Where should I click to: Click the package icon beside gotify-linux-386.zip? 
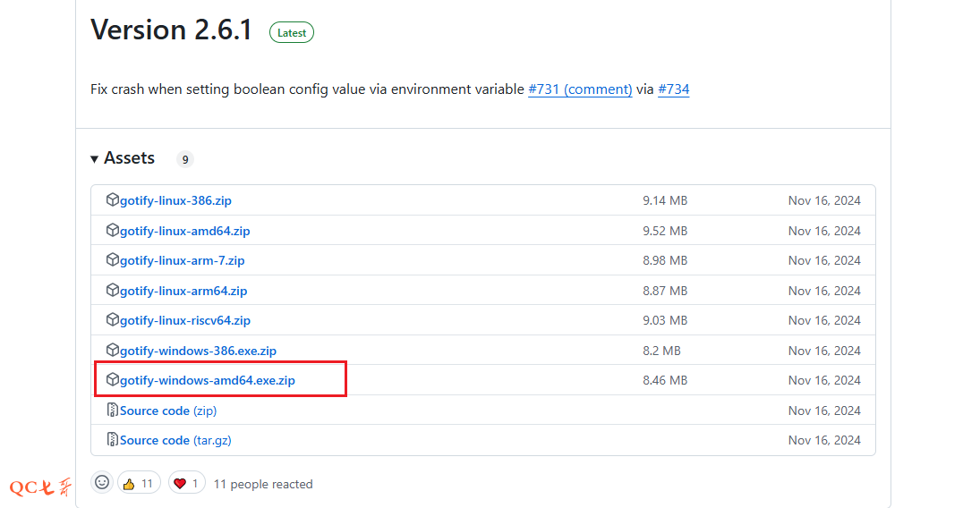click(x=113, y=200)
